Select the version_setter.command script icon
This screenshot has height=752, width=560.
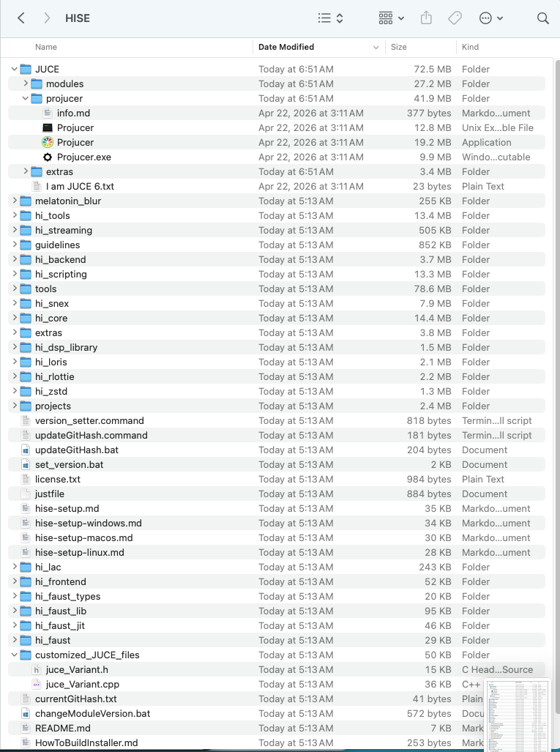[x=26, y=420]
